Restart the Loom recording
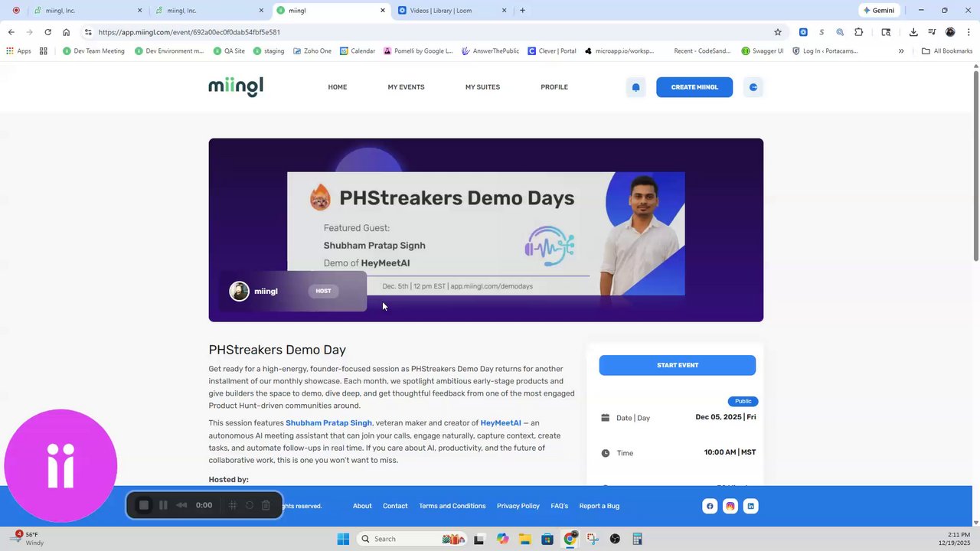Image resolution: width=980 pixels, height=551 pixels. click(250, 505)
